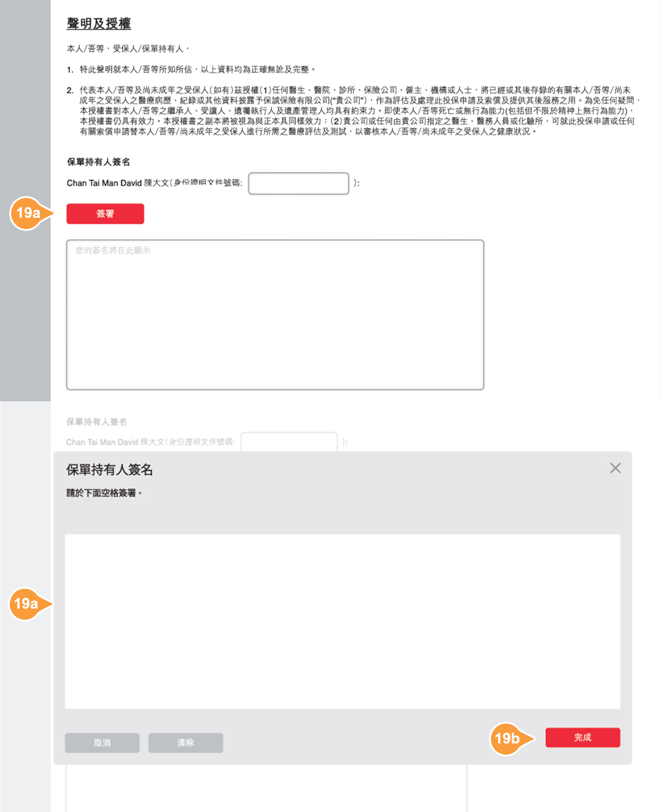The image size is (661, 812).
Task: Click the 保單持有人簽名 label above the name
Action: tap(98, 162)
